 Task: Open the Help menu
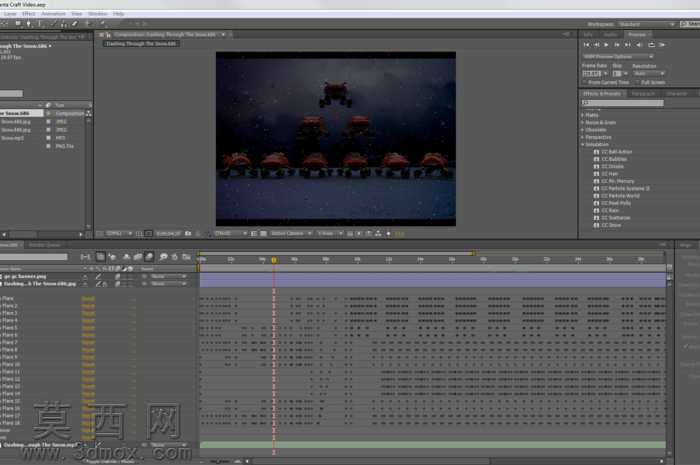(x=118, y=14)
